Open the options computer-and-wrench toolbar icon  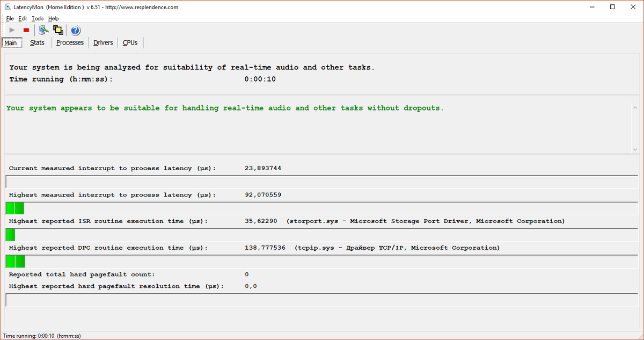coord(43,30)
